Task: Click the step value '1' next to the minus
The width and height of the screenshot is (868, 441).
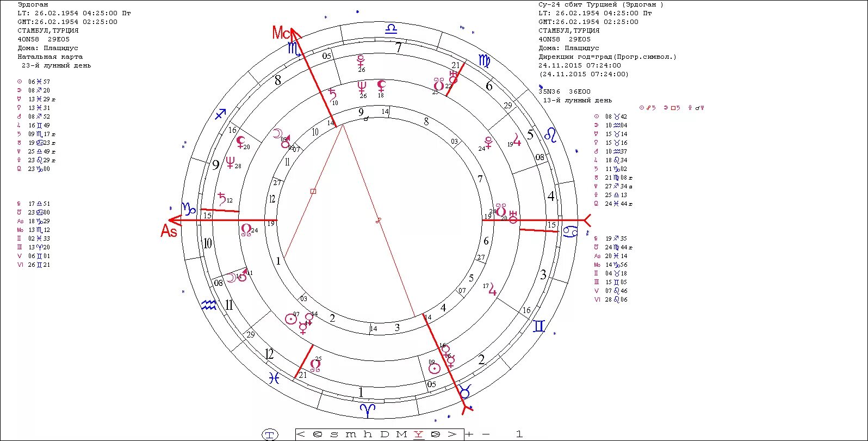Action: [x=519, y=434]
